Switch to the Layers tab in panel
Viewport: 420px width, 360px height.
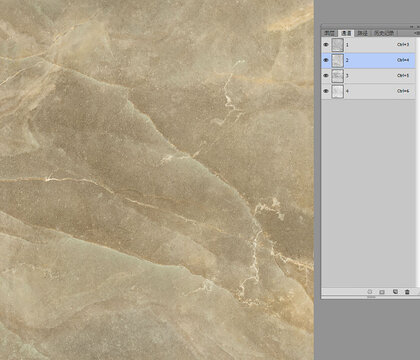tap(330, 33)
